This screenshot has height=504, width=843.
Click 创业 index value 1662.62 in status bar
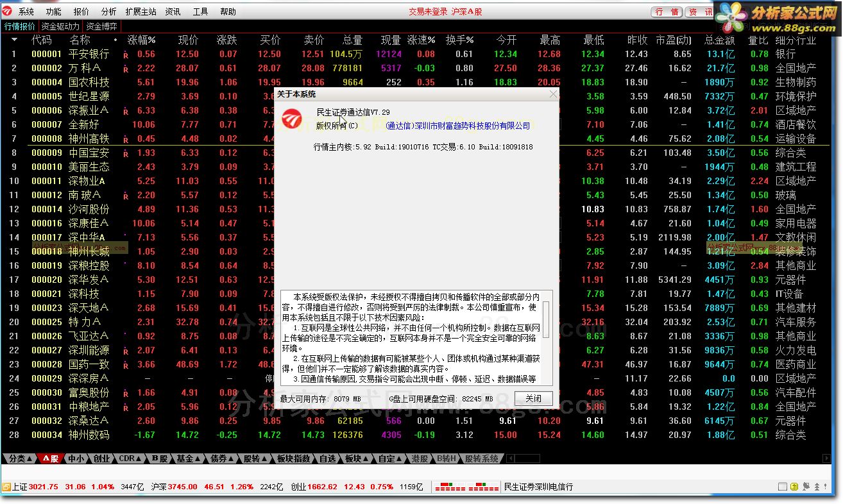(322, 487)
